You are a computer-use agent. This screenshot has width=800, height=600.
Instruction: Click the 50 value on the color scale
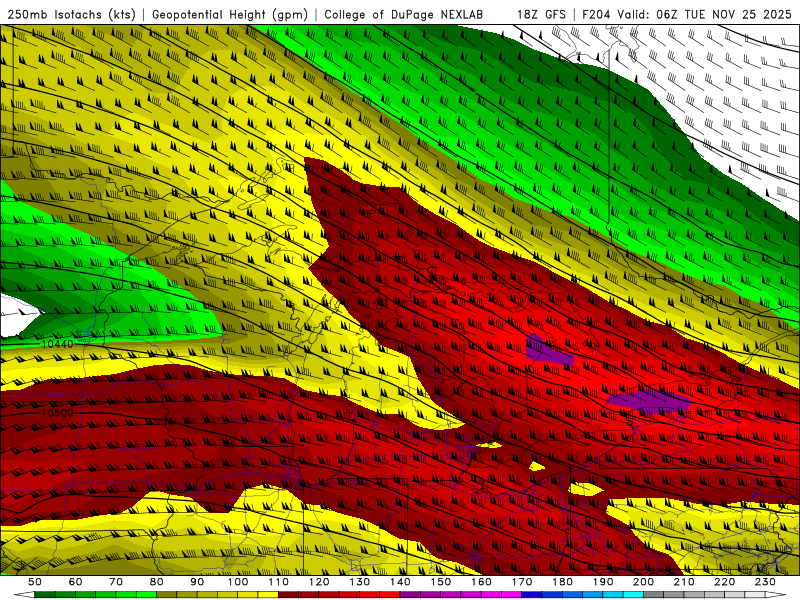[x=35, y=582]
